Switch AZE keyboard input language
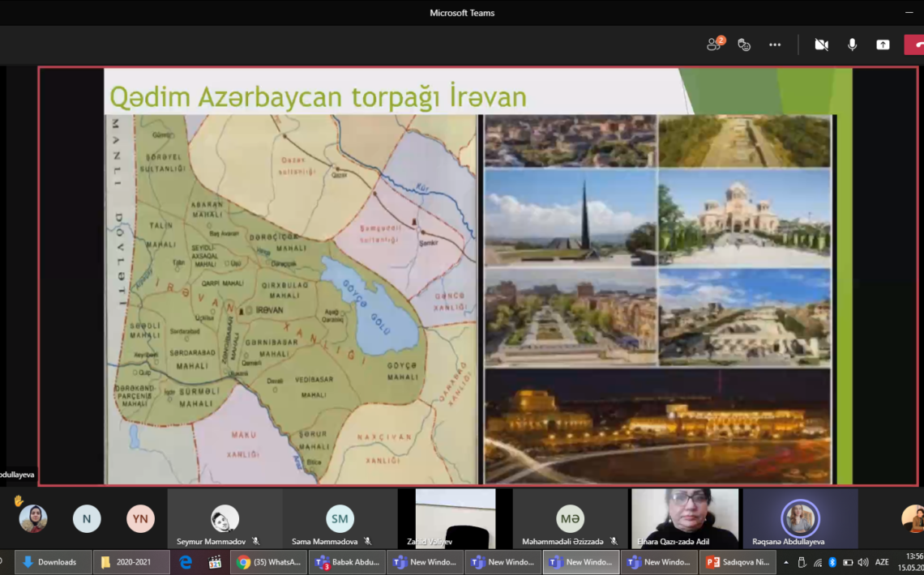924x575 pixels. [882, 562]
